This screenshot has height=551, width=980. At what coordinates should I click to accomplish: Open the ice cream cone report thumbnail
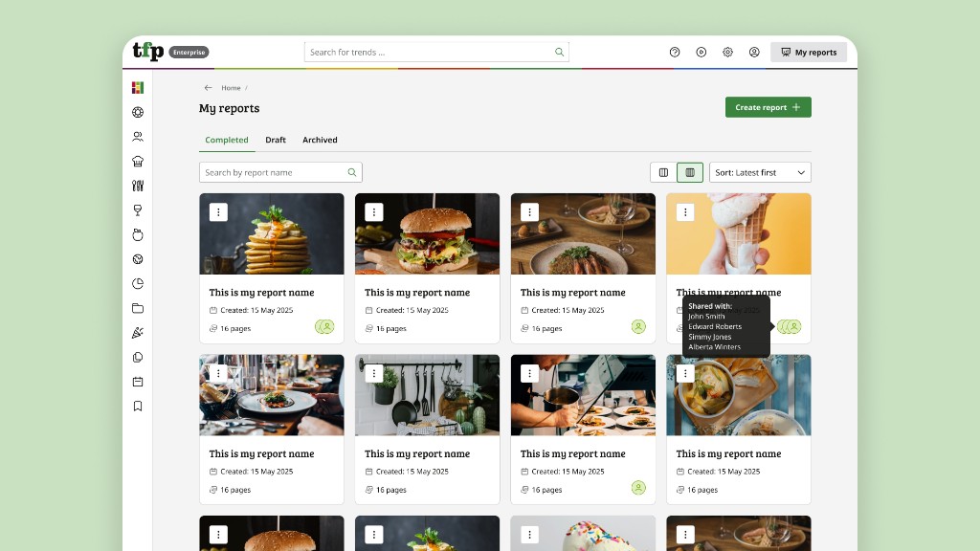(739, 233)
